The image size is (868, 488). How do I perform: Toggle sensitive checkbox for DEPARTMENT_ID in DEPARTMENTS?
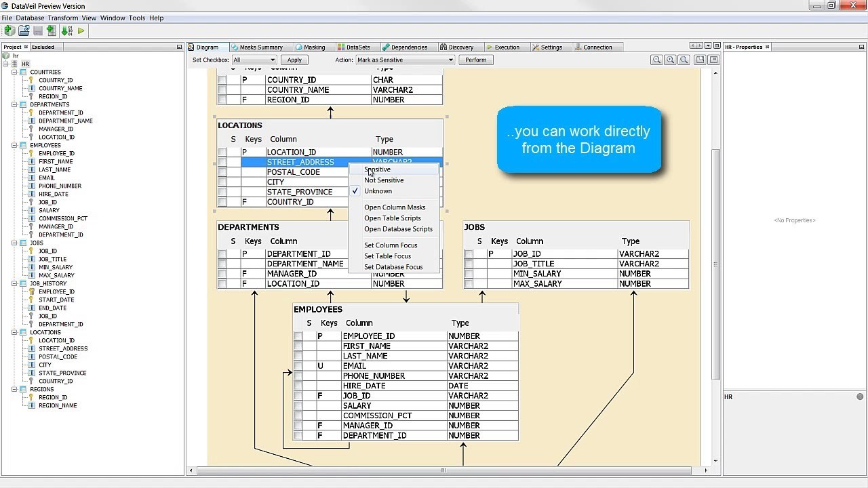pos(222,254)
